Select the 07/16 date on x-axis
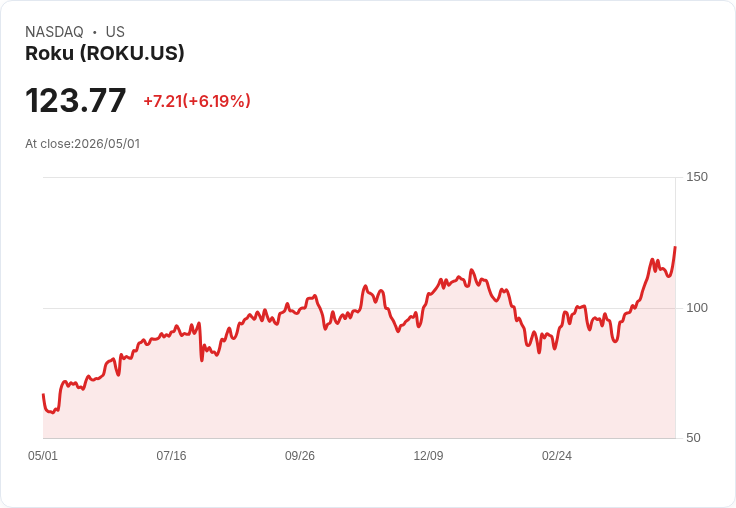This screenshot has width=736, height=508. pyautogui.click(x=171, y=456)
